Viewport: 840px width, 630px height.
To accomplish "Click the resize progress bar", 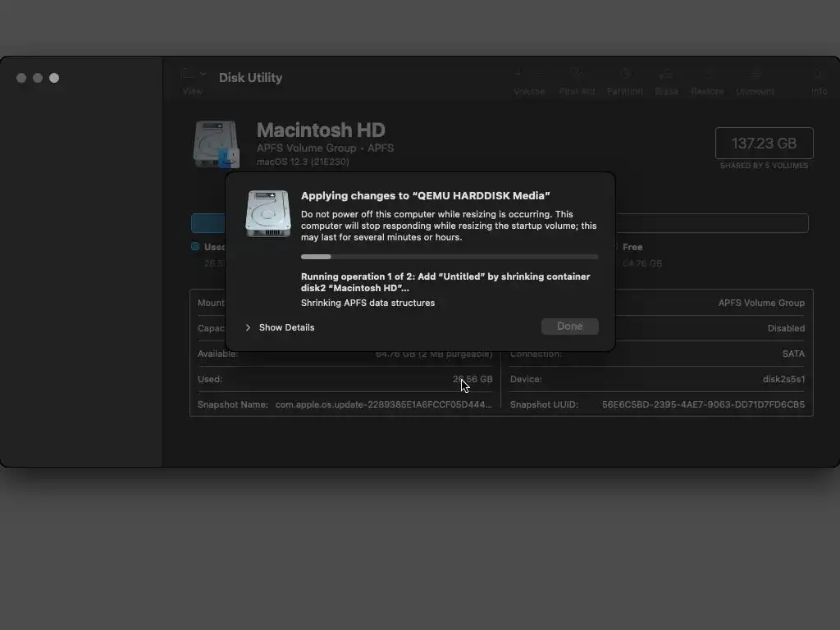I will pyautogui.click(x=450, y=257).
